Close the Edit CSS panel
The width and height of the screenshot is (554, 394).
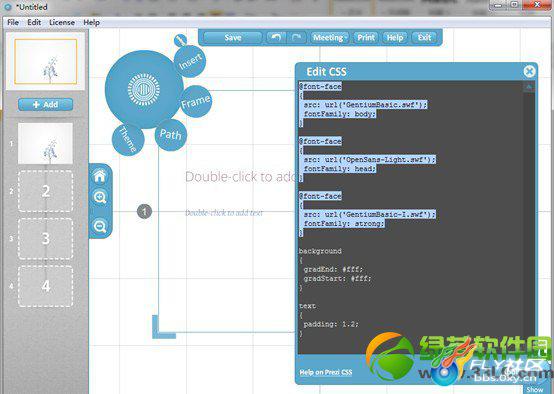point(529,71)
